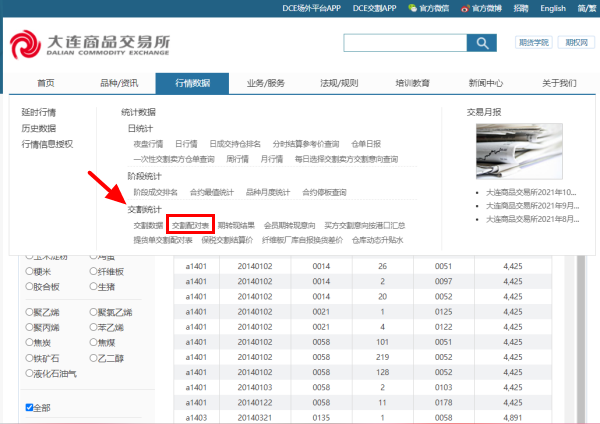Switch language to English
Viewport: 600px width, 424px height.
pos(552,8)
